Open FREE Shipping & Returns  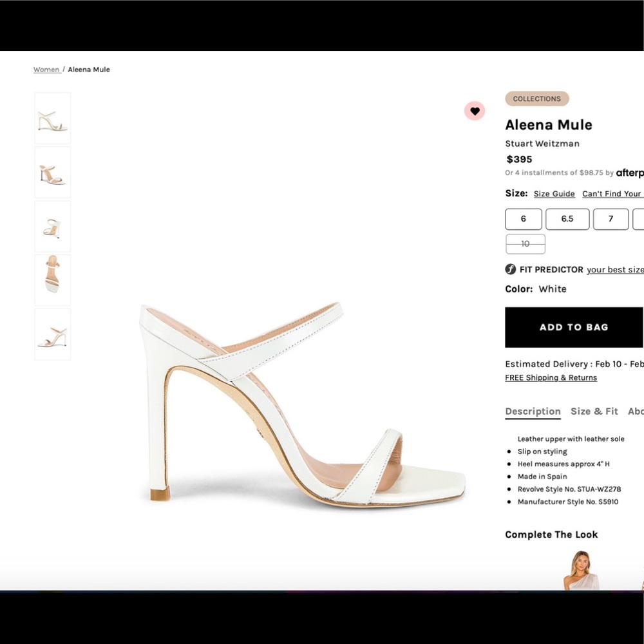coord(551,377)
